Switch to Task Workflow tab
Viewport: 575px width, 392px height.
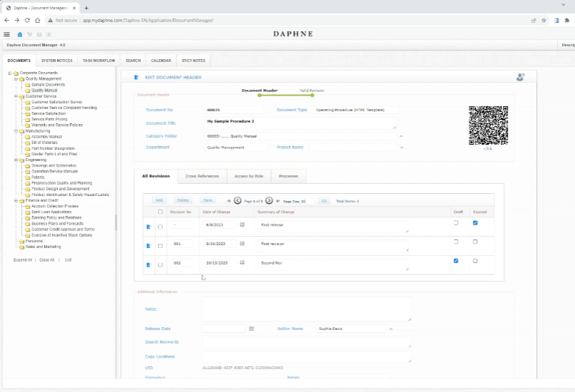pyautogui.click(x=98, y=61)
